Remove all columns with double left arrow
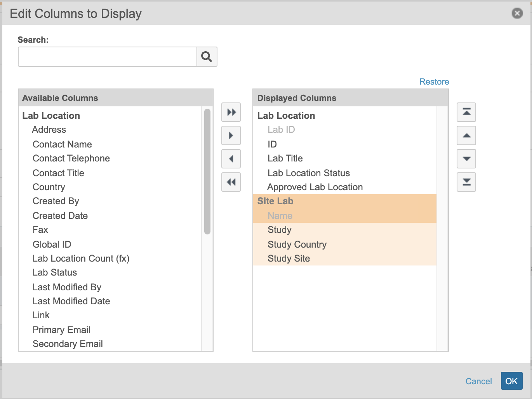 231,182
